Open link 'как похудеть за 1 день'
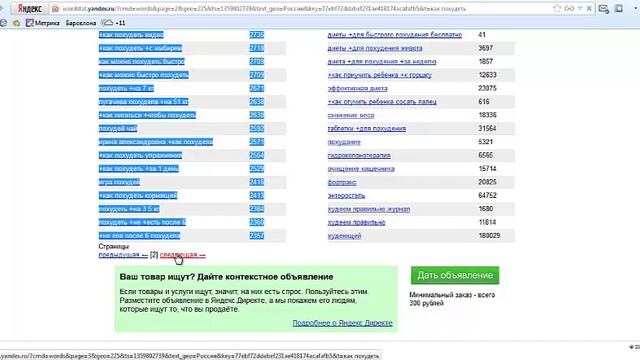 coord(139,169)
